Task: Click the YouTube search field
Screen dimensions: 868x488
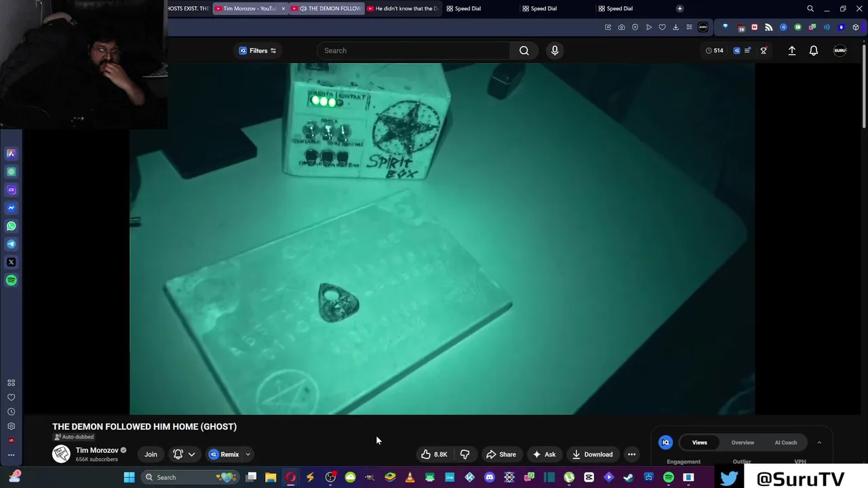Action: click(x=414, y=50)
